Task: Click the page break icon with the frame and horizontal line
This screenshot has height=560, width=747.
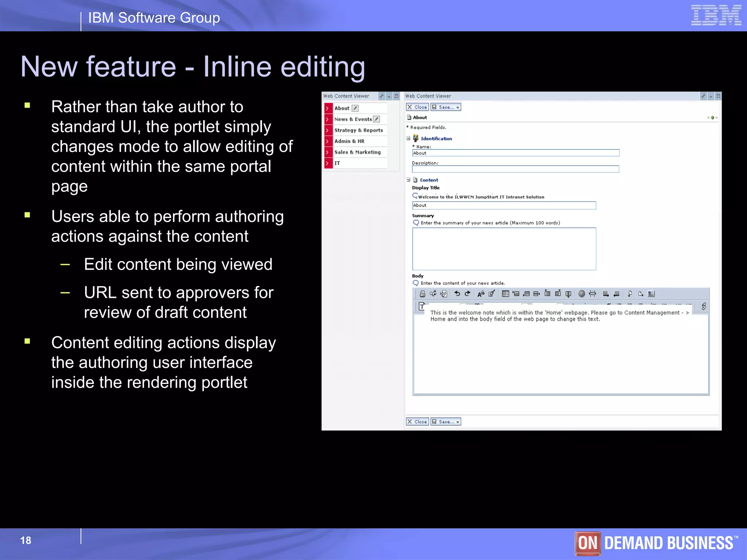Action: point(592,293)
